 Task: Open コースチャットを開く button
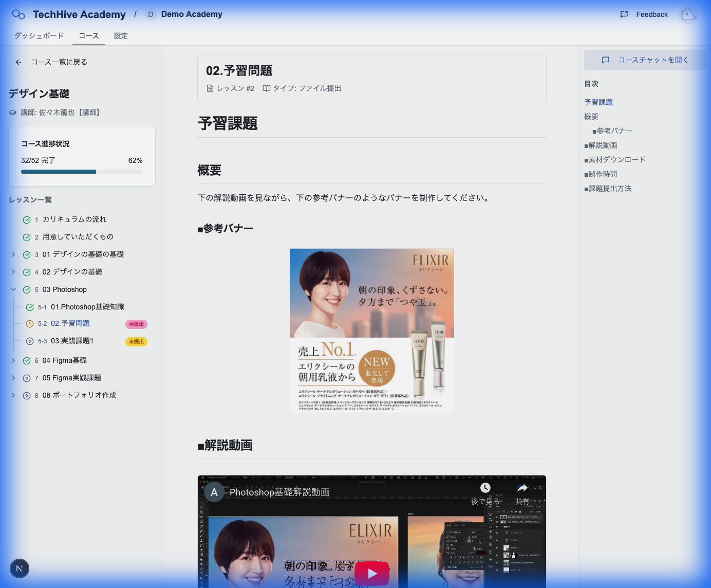point(645,60)
